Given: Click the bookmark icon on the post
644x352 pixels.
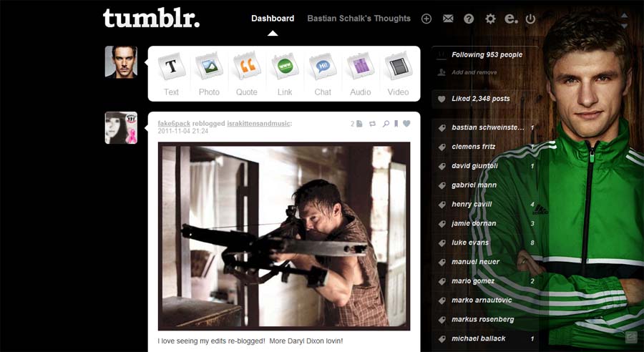Looking at the screenshot, I should click(x=396, y=124).
